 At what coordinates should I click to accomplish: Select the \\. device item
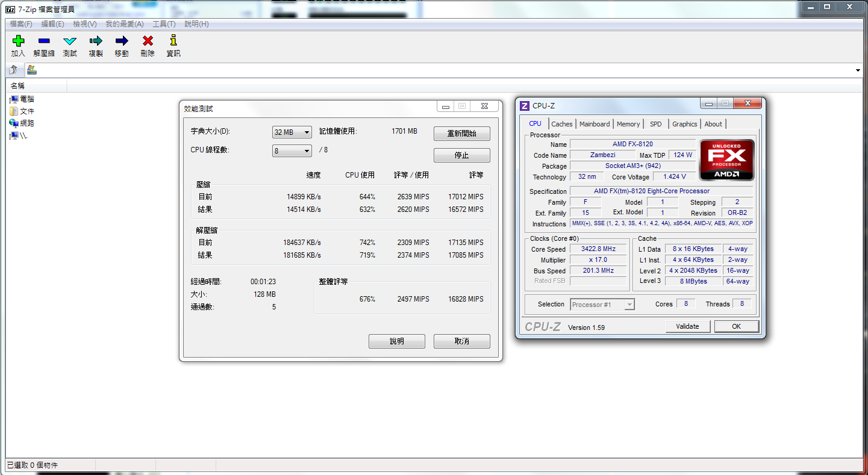click(19, 135)
